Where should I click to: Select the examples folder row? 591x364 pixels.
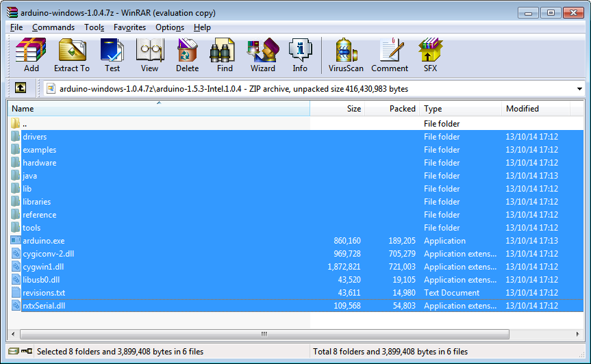pos(297,149)
